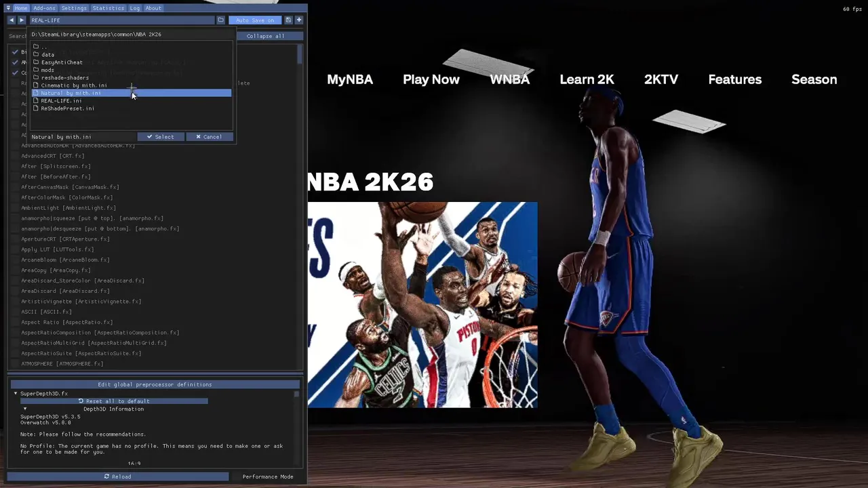Click the variables panel scrollbar

coord(296,394)
